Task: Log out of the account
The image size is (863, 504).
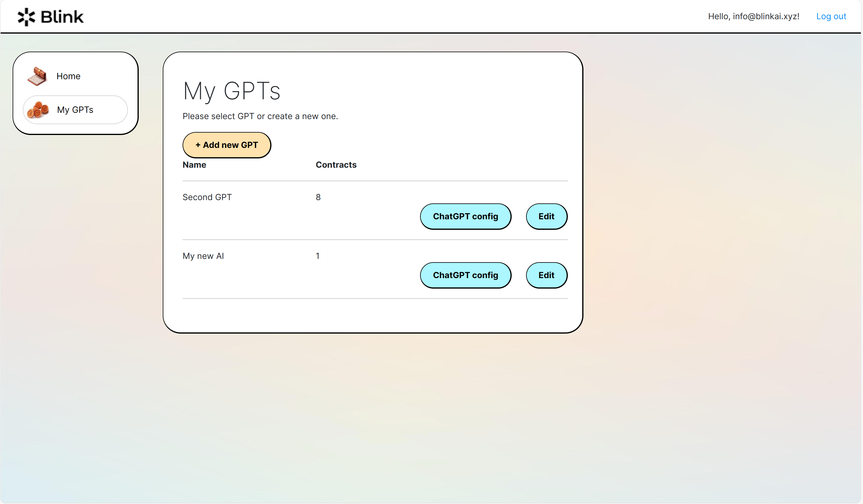Action: coord(831,16)
